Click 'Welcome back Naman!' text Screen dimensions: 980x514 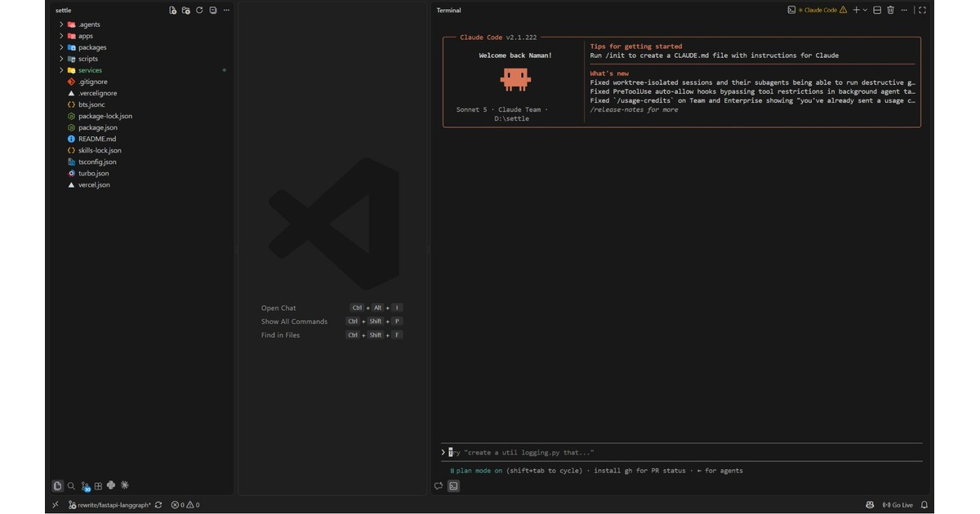[x=515, y=55]
